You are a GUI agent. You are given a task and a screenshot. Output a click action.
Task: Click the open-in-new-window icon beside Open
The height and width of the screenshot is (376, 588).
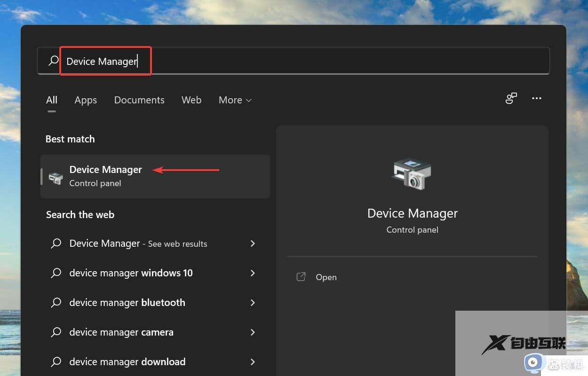301,277
